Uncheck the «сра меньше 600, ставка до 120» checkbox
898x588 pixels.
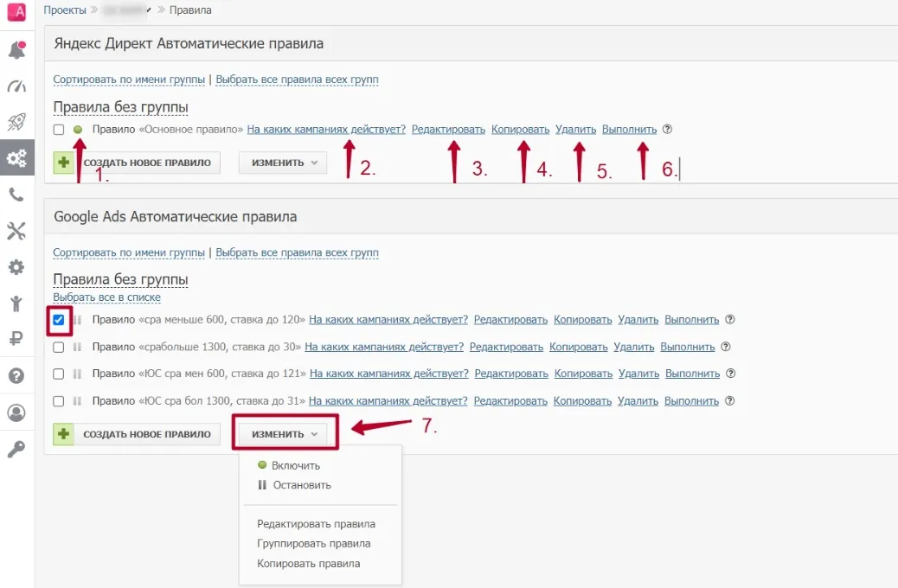pos(59,319)
